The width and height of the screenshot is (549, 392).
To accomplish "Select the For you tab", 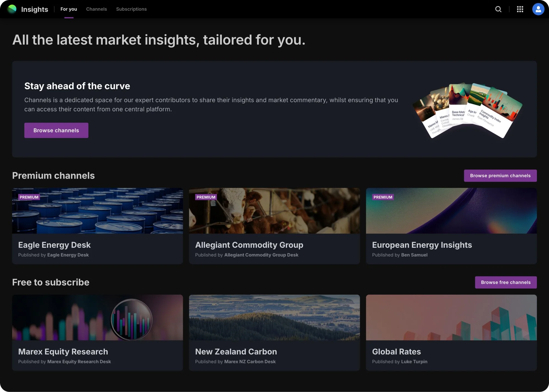I will point(69,9).
